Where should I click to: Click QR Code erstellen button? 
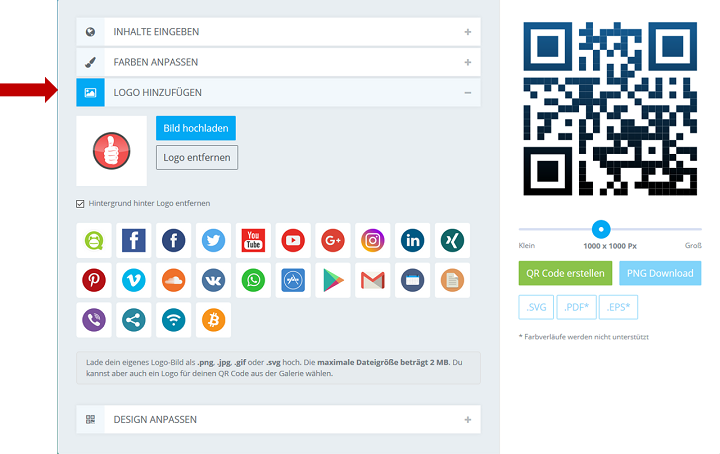pyautogui.click(x=565, y=273)
